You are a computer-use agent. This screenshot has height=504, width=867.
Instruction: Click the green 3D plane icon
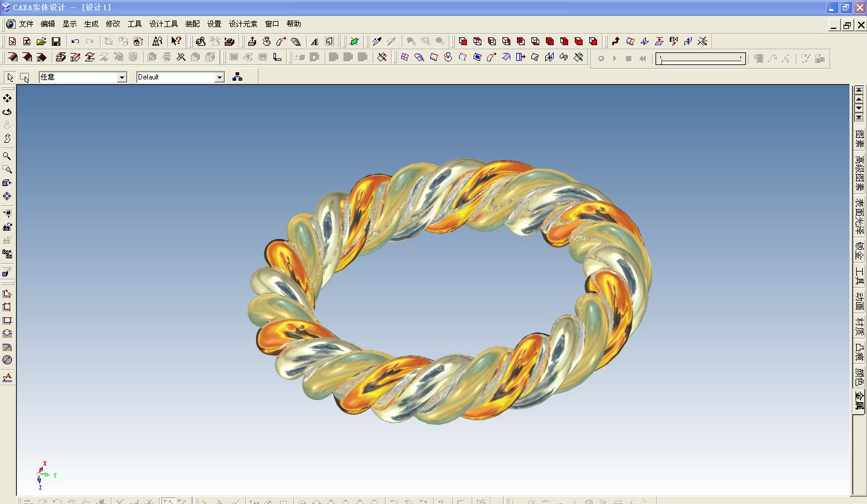(354, 42)
